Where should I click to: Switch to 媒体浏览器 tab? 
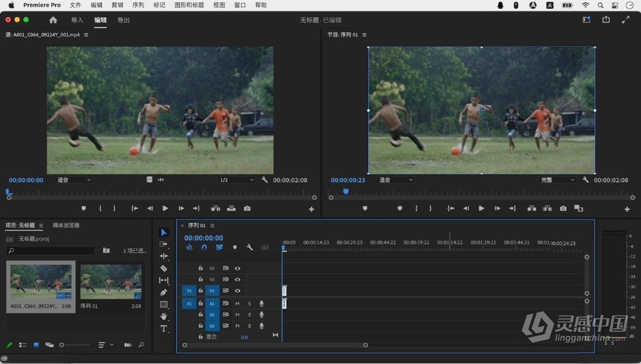coord(66,226)
